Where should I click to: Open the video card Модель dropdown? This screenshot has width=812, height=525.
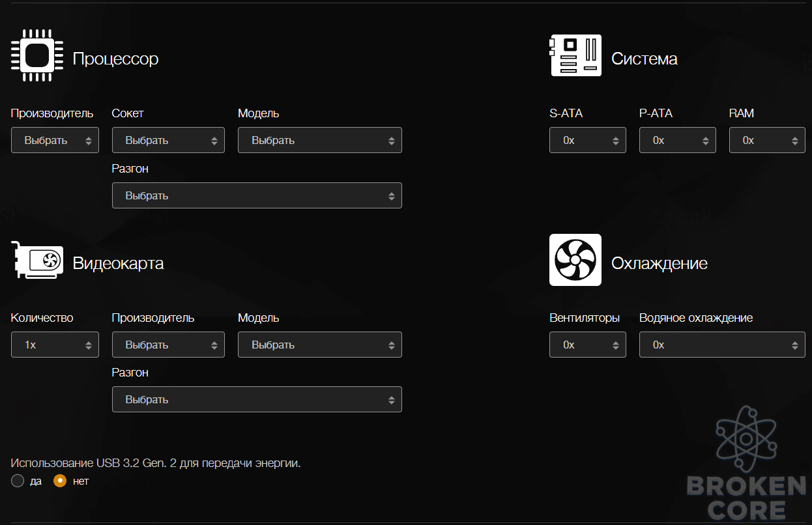click(x=320, y=345)
